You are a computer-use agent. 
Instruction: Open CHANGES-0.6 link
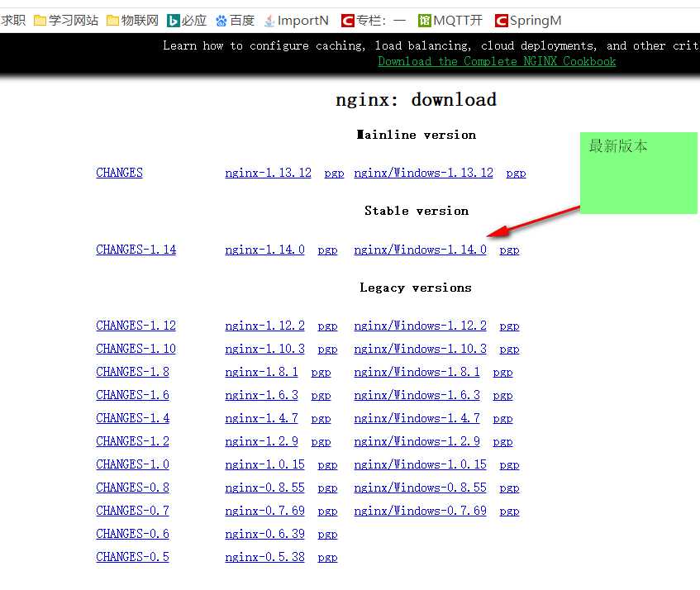(132, 534)
